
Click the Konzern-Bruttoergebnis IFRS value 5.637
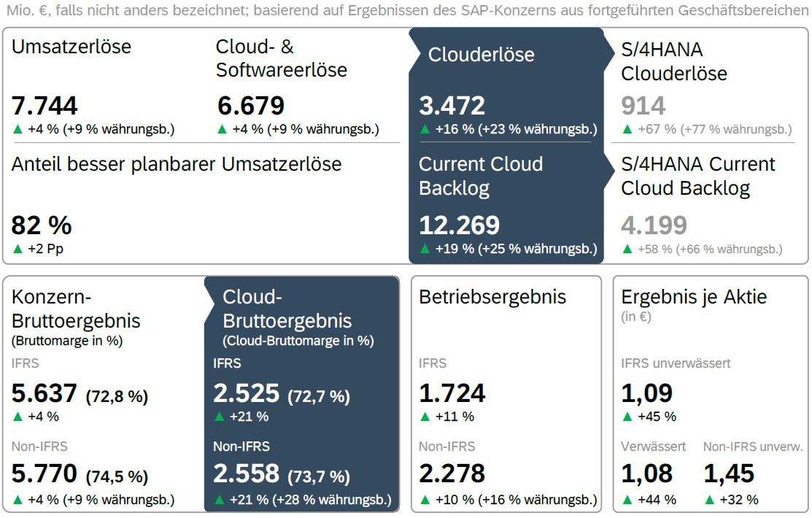[45, 394]
